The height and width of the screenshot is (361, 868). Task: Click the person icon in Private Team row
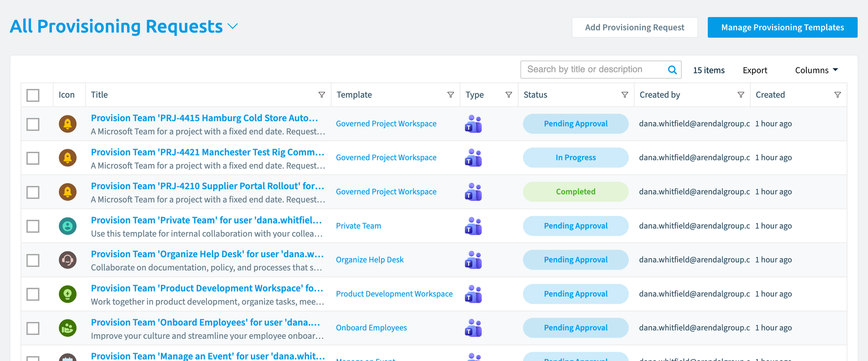click(68, 226)
